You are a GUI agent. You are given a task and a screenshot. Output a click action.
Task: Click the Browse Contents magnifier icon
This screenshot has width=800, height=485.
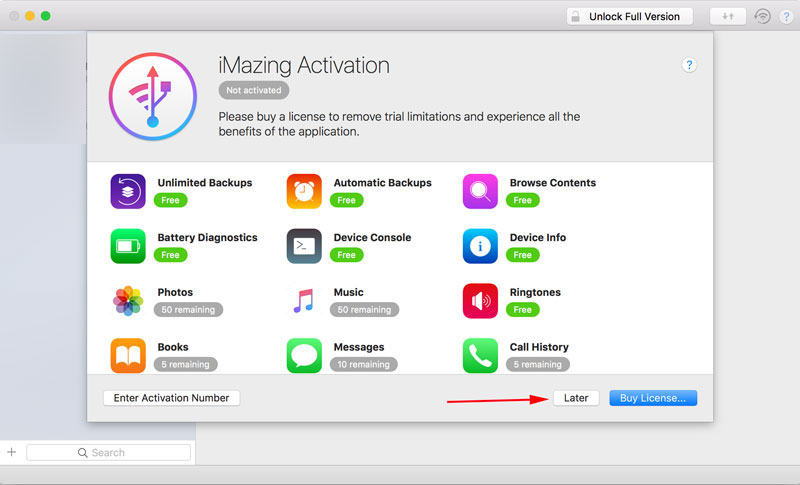click(x=480, y=191)
